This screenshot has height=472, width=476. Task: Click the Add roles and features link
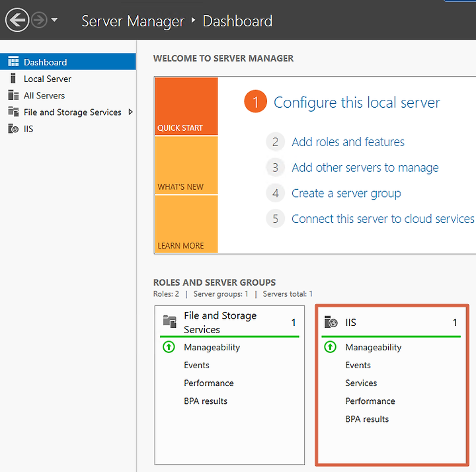[x=348, y=141]
